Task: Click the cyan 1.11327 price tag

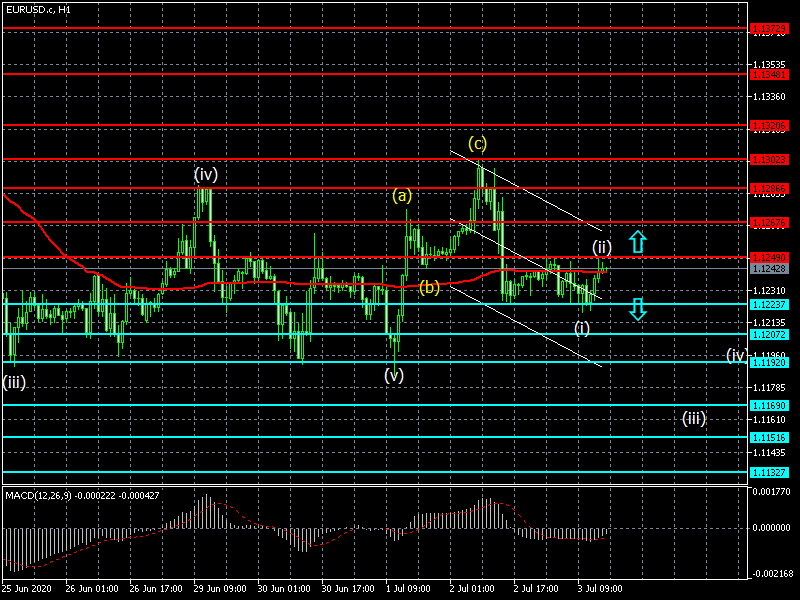Action: (769, 472)
